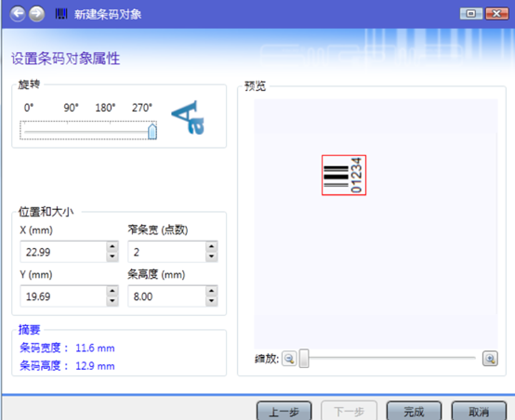Screen dimensions: 515x420
Task: Click the zoom out magnifier icon
Action: point(289,359)
